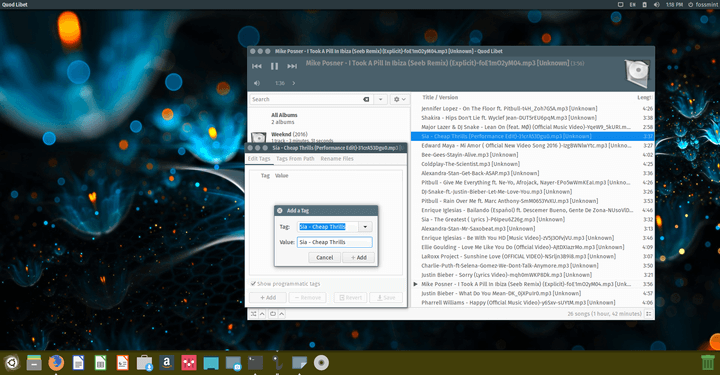Select the Major Lazer & DJ Snake - Lean On row

click(532, 127)
